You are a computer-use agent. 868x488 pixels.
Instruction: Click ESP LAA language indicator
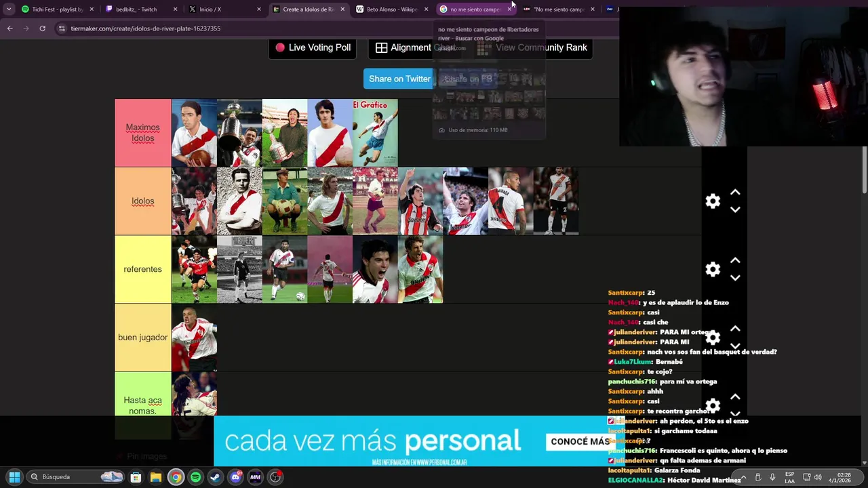pyautogui.click(x=789, y=477)
